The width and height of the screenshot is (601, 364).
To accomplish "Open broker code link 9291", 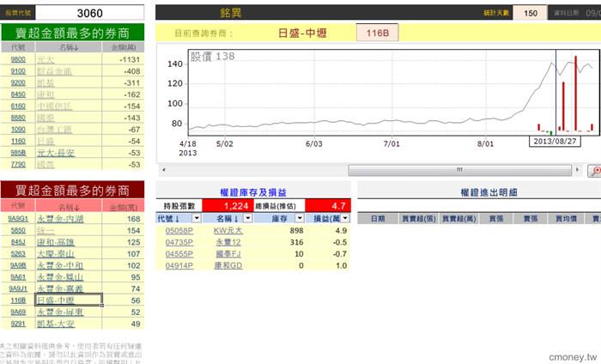I will [x=18, y=324].
